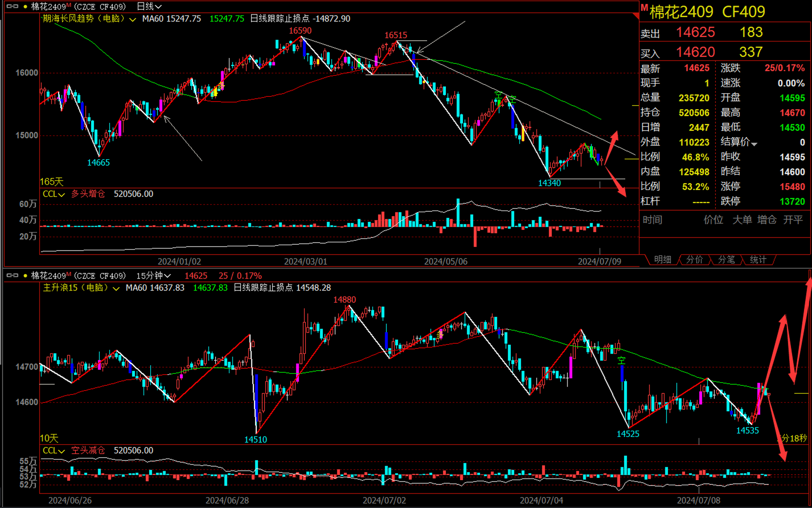The width and height of the screenshot is (812, 508).
Task: Switch to the 分价 tab
Action: click(694, 260)
